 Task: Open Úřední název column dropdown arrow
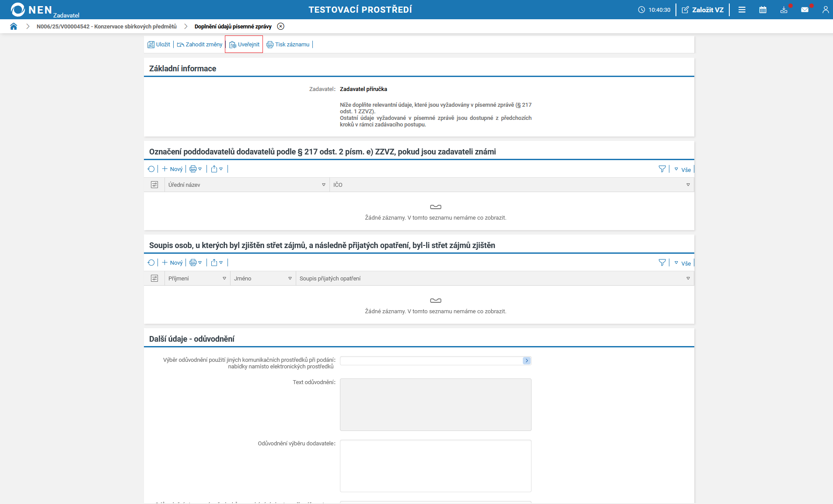pos(324,185)
